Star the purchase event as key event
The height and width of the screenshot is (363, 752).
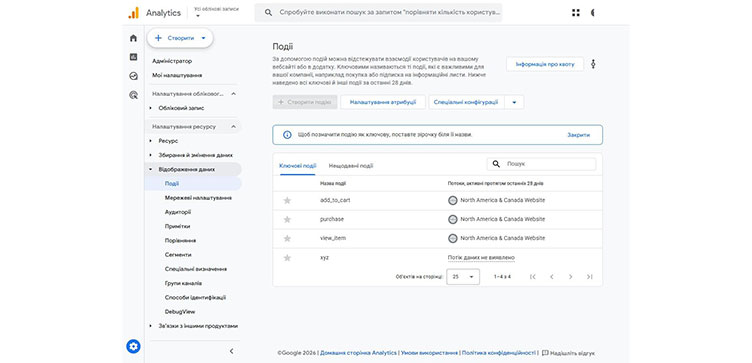coord(287,219)
